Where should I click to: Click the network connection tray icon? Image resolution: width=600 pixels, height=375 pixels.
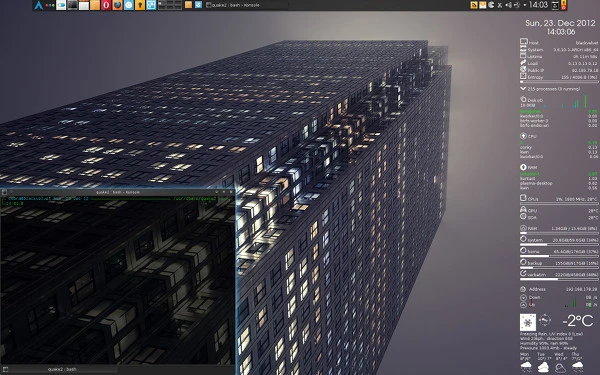(x=517, y=5)
